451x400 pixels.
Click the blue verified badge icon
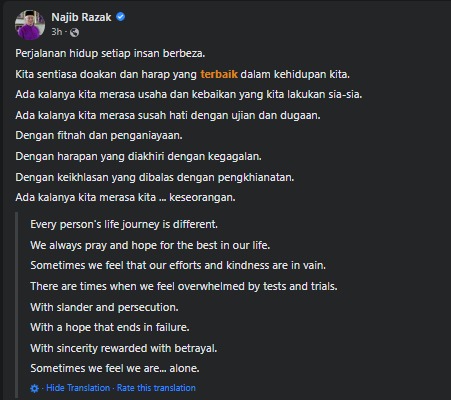[x=120, y=17]
